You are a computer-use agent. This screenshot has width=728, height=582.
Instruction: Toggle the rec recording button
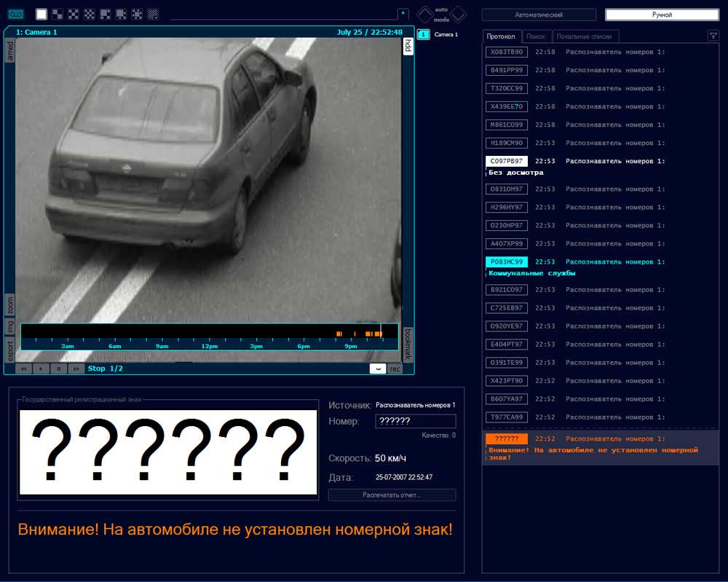click(395, 369)
